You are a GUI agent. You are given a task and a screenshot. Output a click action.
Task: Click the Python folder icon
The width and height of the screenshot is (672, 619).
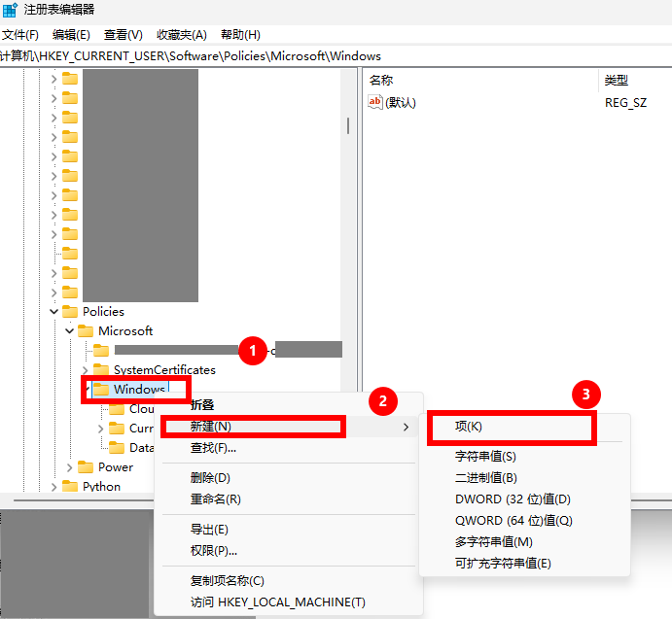pos(70,487)
